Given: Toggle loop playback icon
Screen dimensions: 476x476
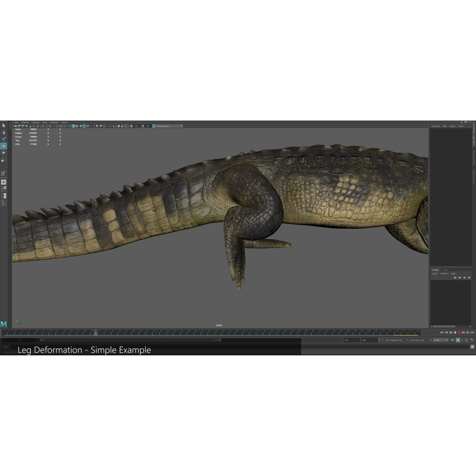Looking at the screenshot, I should [x=452, y=340].
